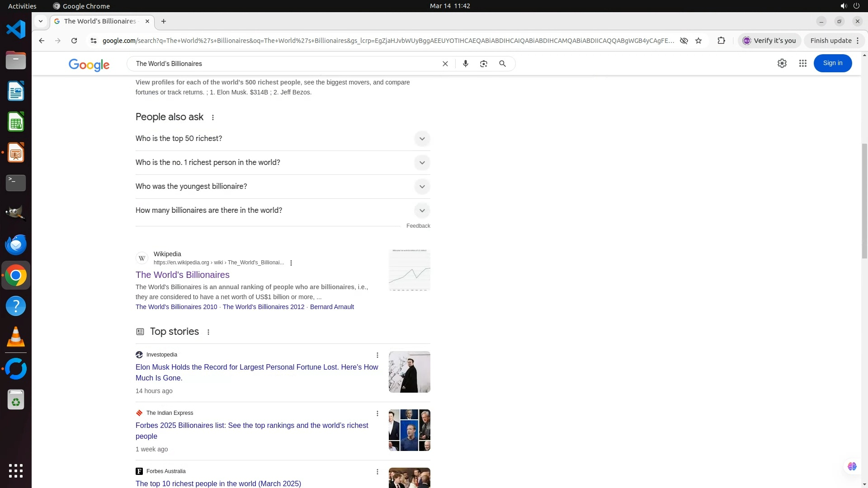Image resolution: width=868 pixels, height=488 pixels.
Task: Open Wikipedia's The World's Billionaires link
Action: pyautogui.click(x=182, y=275)
